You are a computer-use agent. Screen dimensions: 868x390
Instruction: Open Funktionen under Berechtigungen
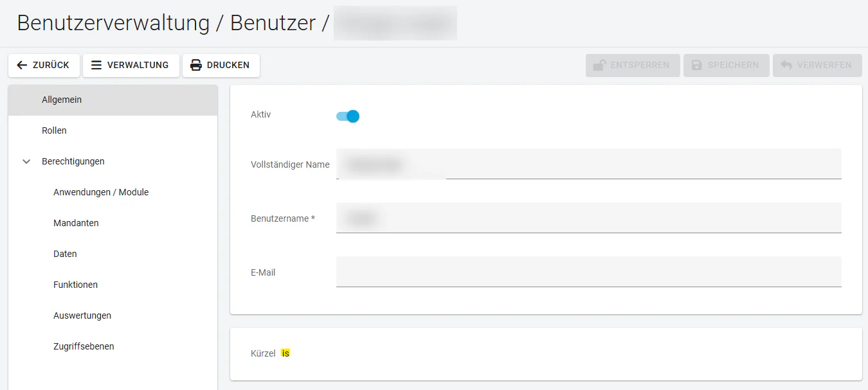(75, 285)
